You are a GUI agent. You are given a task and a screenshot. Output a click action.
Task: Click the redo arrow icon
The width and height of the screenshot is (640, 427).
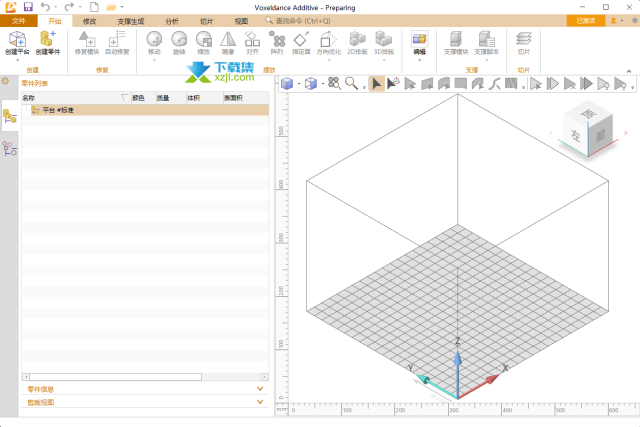[69, 7]
